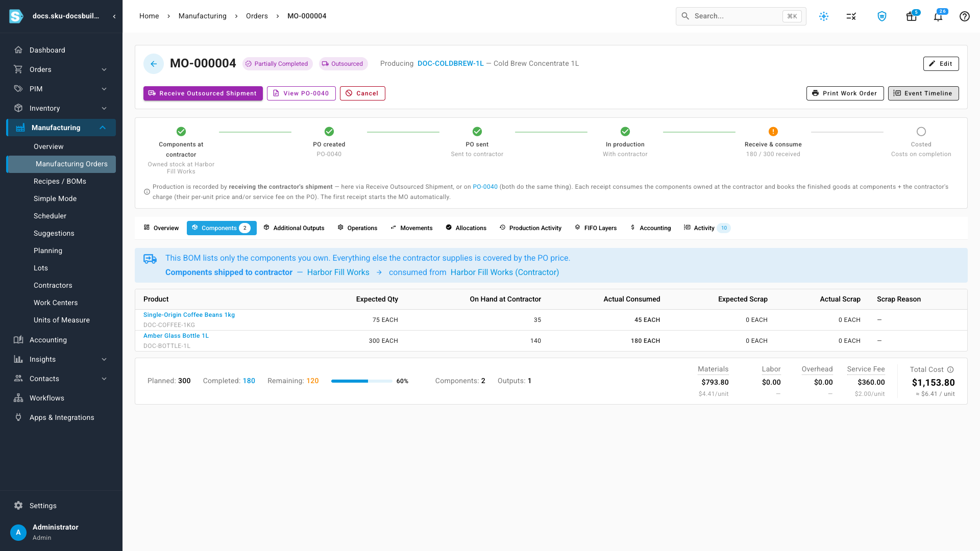Open PO-0040 link in the production note
The height and width of the screenshot is (551, 980).
click(485, 187)
